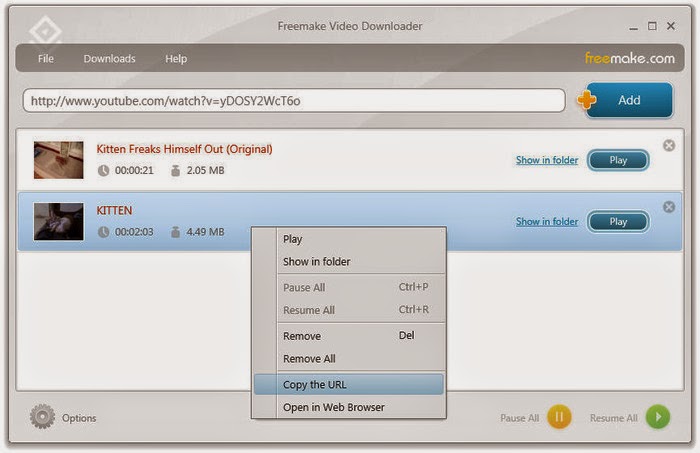Click the blue Add button

point(629,100)
